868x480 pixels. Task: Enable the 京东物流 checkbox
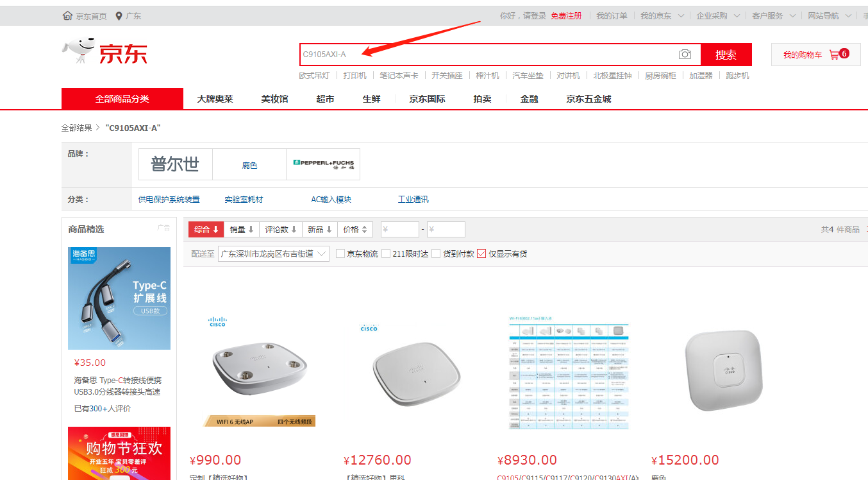[340, 253]
